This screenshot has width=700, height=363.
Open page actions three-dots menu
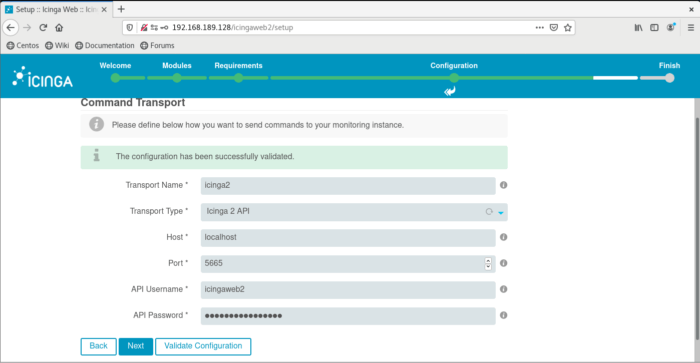point(539,28)
